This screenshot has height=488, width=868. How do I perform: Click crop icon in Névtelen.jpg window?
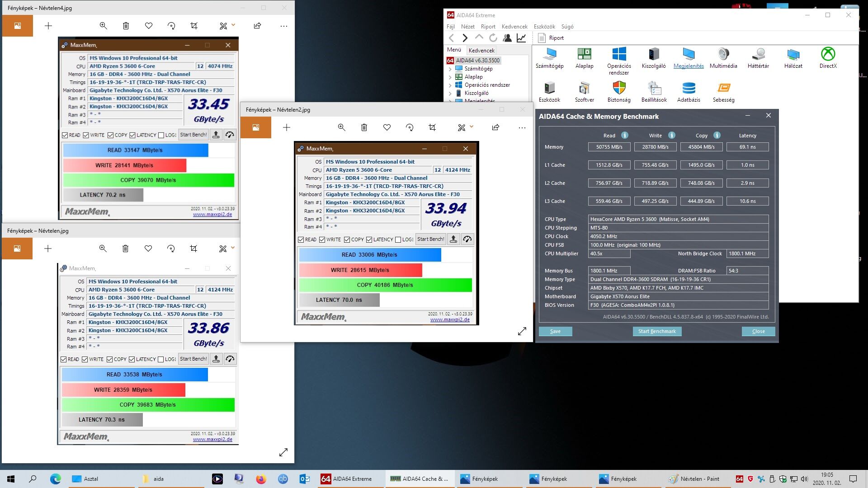click(x=193, y=249)
